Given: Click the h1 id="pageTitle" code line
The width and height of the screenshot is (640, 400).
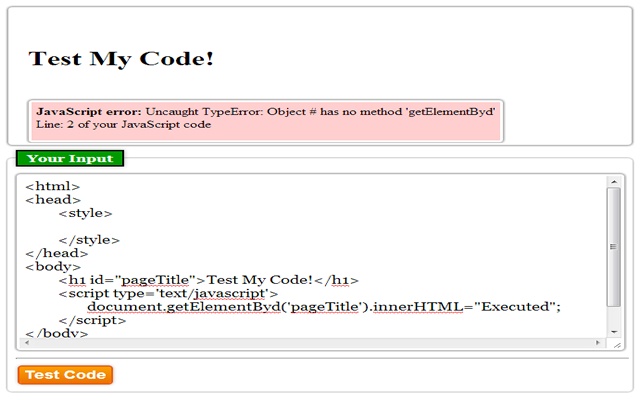Looking at the screenshot, I should point(208,280).
